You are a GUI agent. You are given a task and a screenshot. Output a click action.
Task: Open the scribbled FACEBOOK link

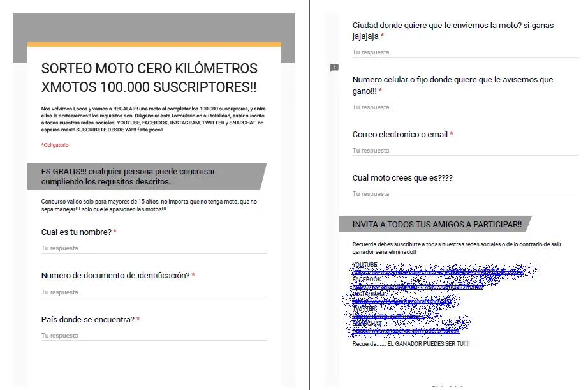pos(417,287)
